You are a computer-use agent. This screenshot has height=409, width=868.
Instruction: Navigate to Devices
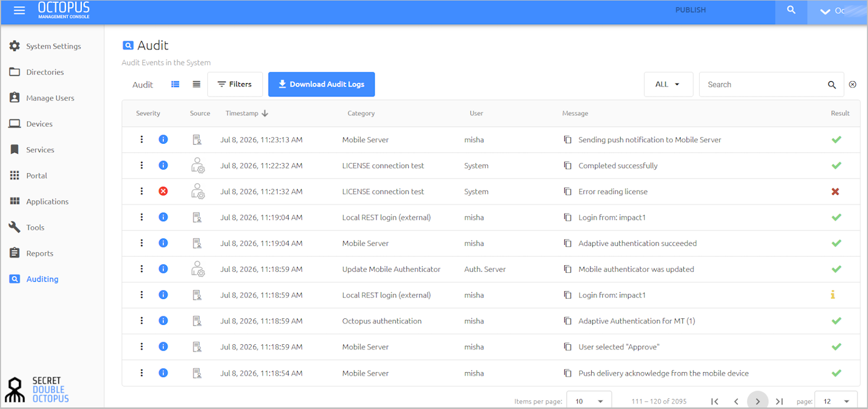(31, 124)
